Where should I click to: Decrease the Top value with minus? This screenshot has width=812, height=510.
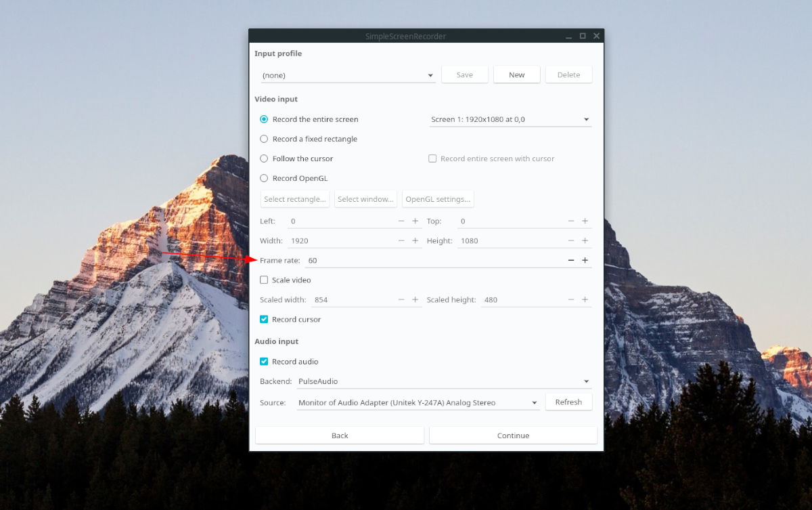pos(570,221)
